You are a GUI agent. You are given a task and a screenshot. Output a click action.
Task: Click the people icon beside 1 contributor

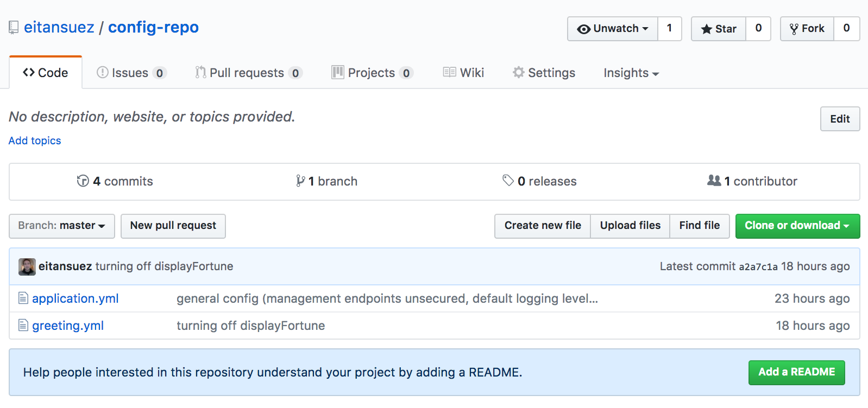click(714, 180)
